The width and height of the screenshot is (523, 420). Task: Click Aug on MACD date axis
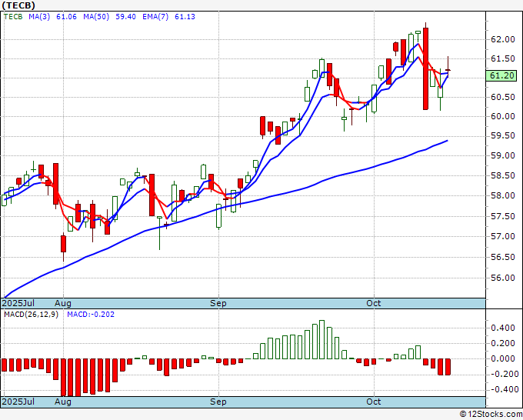[x=63, y=402]
